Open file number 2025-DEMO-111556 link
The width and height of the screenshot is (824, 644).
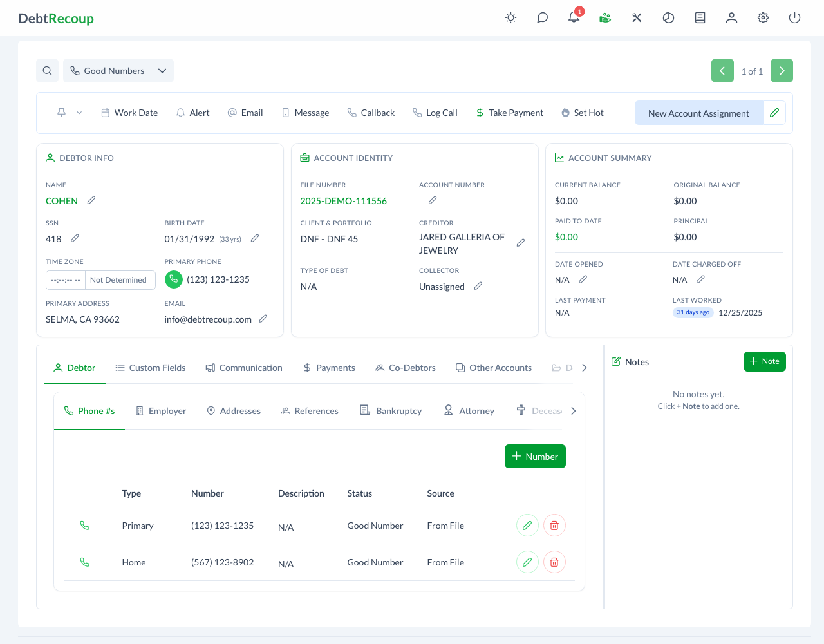click(x=343, y=201)
